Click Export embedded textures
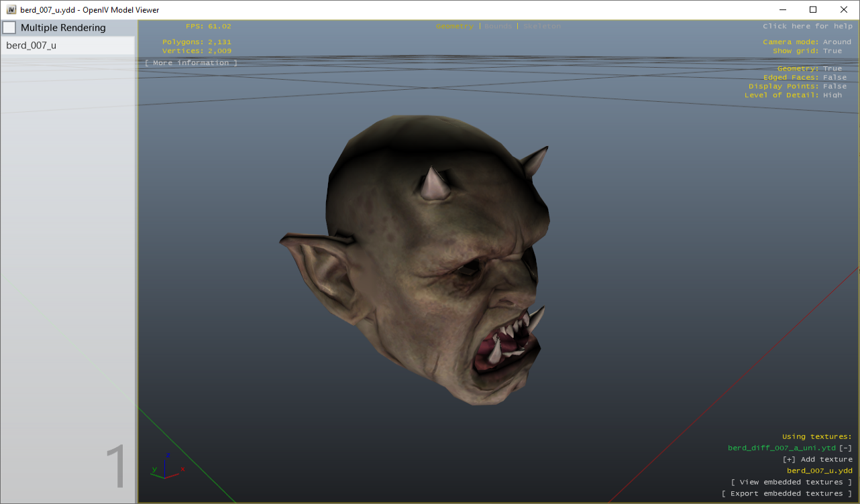 click(x=786, y=493)
